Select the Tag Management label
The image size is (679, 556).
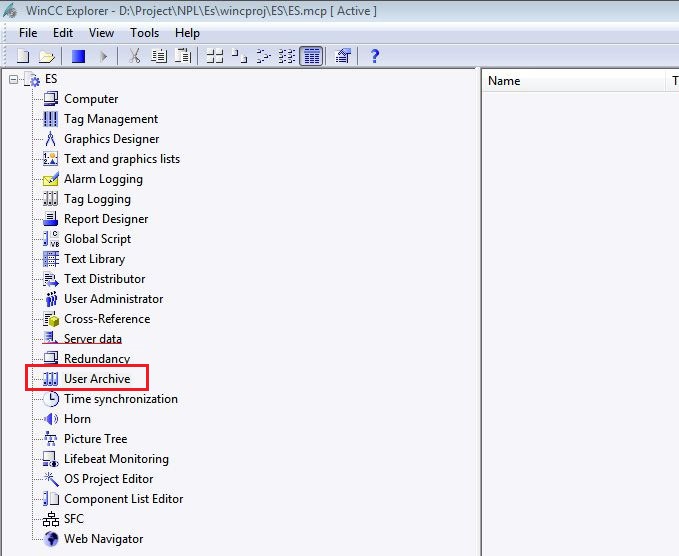pyautogui.click(x=111, y=119)
